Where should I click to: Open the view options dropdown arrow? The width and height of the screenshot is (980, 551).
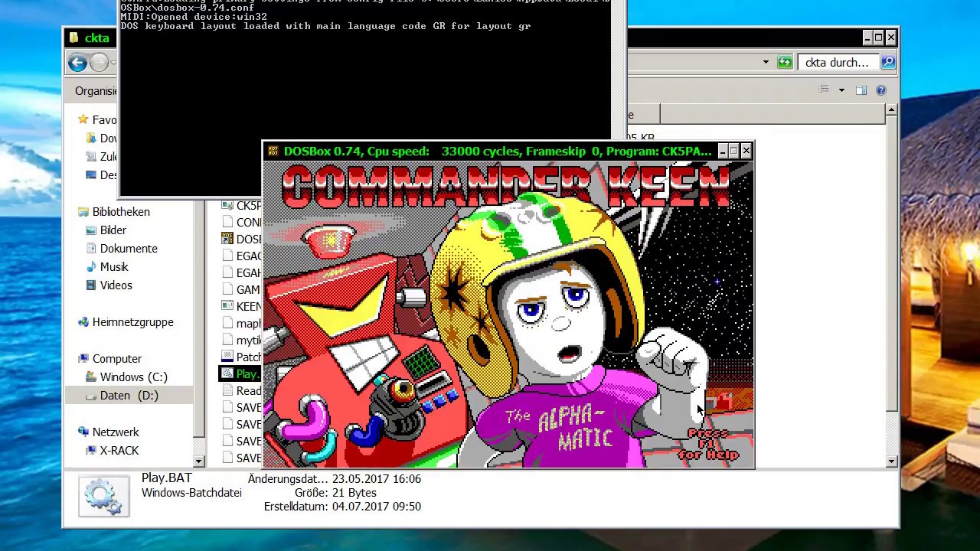(x=841, y=90)
